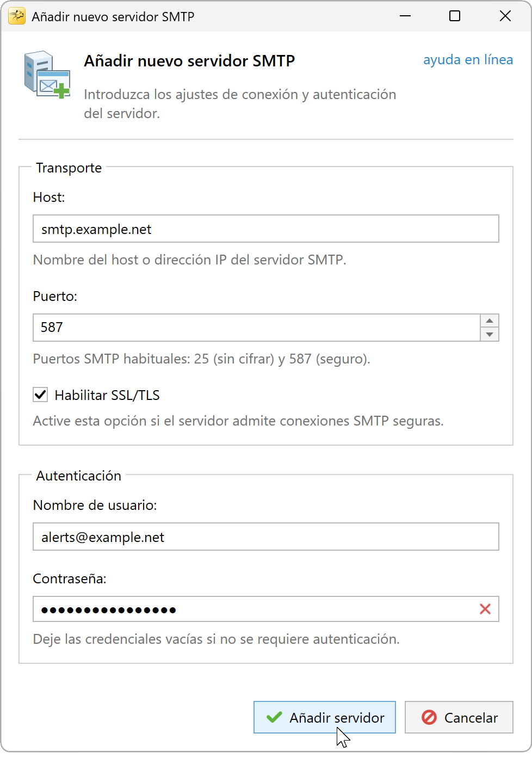Click the 'Contraseña:' field label
Screen dimensions: 532x764
70,578
